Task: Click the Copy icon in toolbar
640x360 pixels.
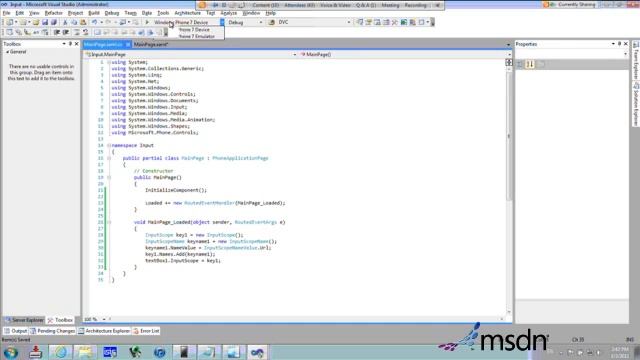Action: tap(74, 22)
